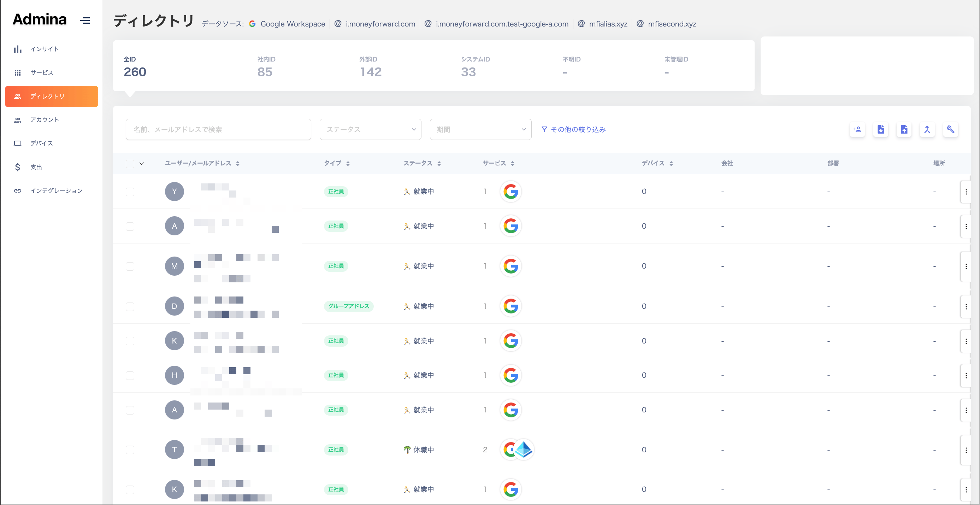
Task: Click the i.moneyforward.com domain
Action: (375, 24)
